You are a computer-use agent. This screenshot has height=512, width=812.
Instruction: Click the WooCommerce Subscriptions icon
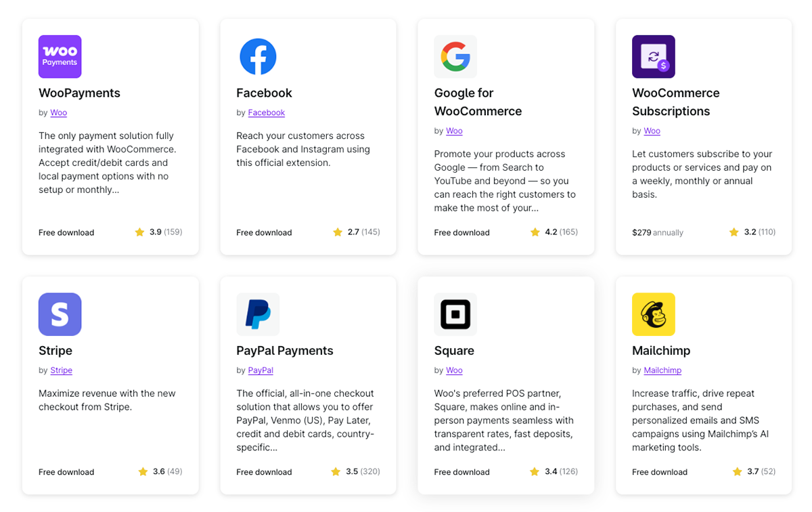tap(653, 57)
